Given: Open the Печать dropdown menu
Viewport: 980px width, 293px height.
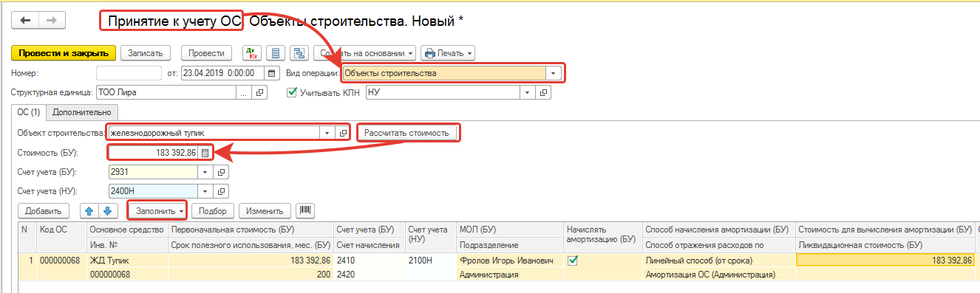Looking at the screenshot, I should pyautogui.click(x=447, y=53).
